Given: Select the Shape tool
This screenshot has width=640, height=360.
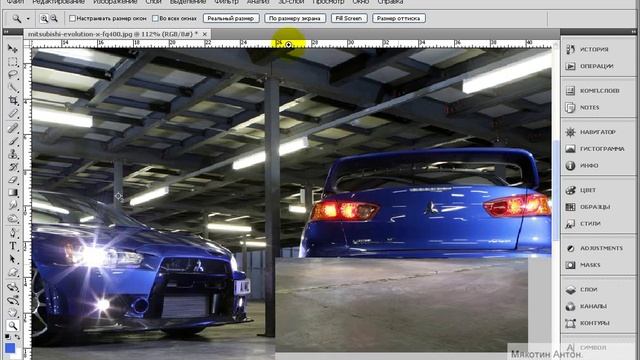Looking at the screenshot, I should pyautogui.click(x=13, y=272).
